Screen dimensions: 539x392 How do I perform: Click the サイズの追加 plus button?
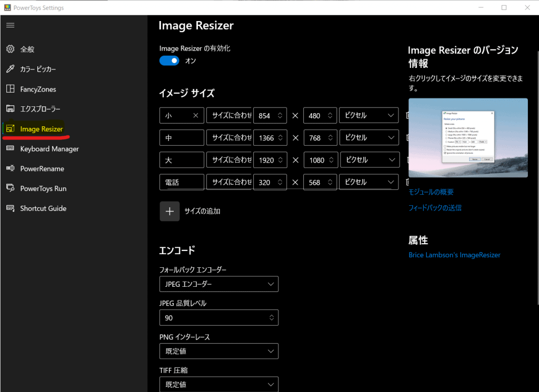point(169,211)
